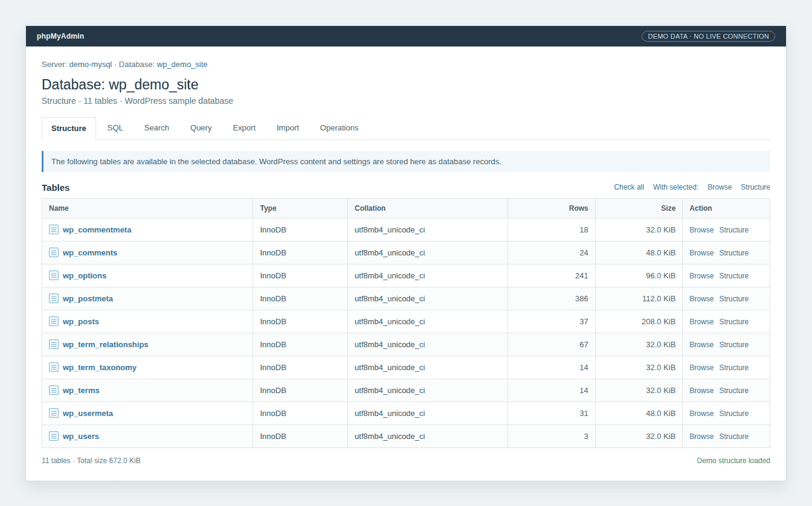
Task: Open the wp_term_relationships table name link
Action: coord(105,344)
